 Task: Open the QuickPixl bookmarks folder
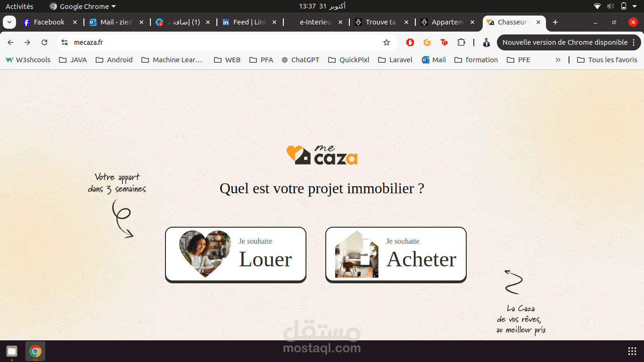(x=349, y=60)
